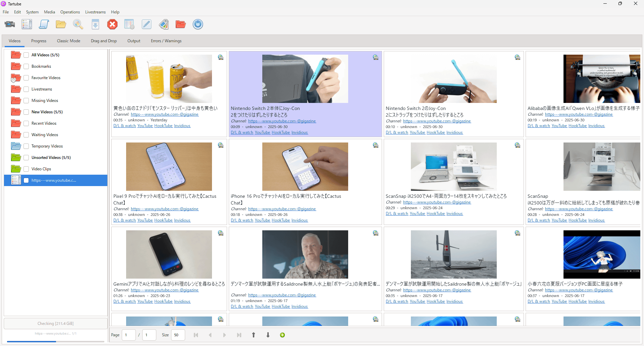Open the Media menu
644x346 pixels.
(x=49, y=12)
